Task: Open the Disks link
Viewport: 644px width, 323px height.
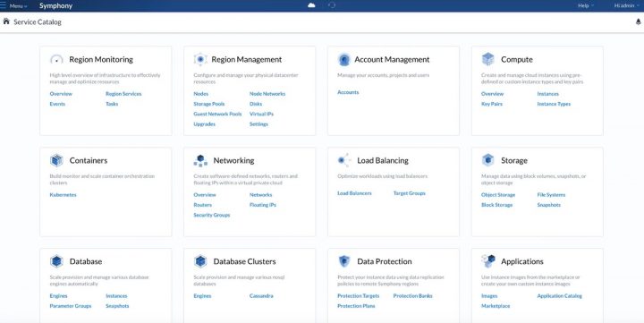Action: click(256, 104)
